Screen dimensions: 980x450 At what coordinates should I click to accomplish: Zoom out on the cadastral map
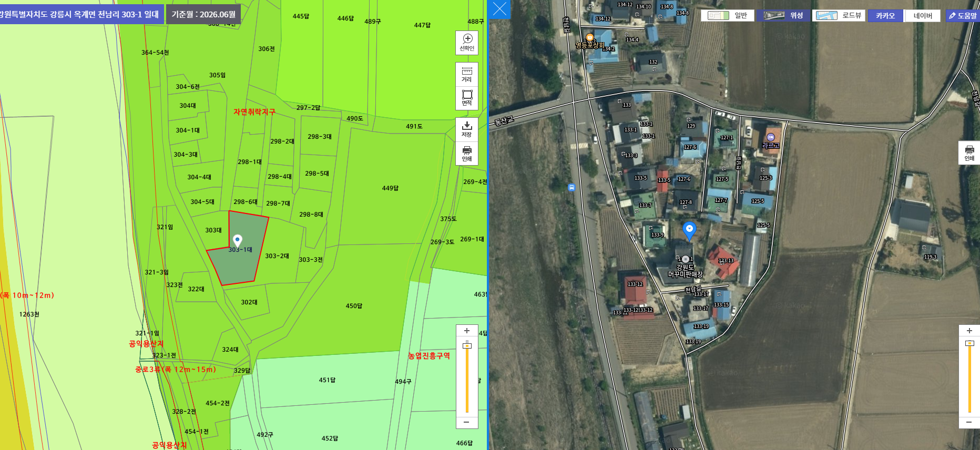467,422
